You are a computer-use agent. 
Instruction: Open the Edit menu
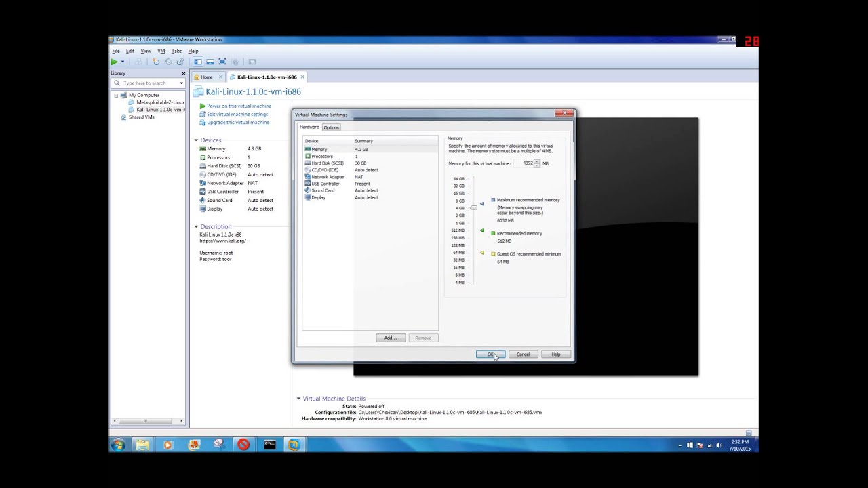click(x=130, y=51)
